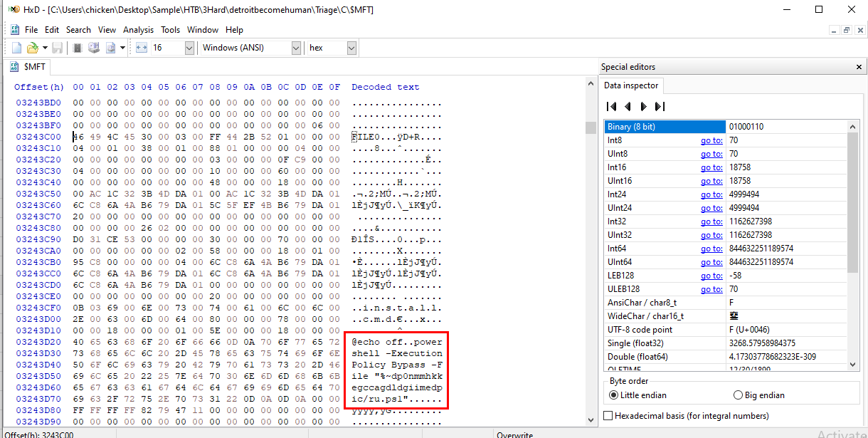Screen dimensions: 868x438
Task: Open the Edit menu
Action: pyautogui.click(x=52, y=30)
